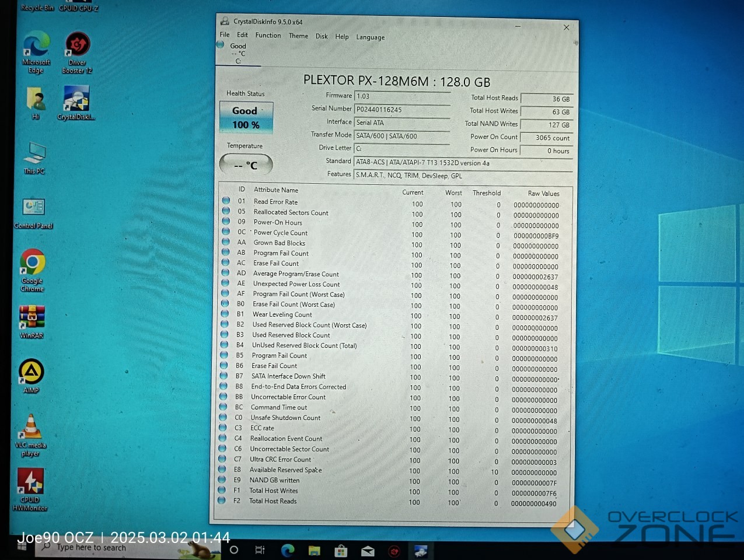The width and height of the screenshot is (744, 560).
Task: Select Control Panel desktop icon
Action: pos(34,213)
